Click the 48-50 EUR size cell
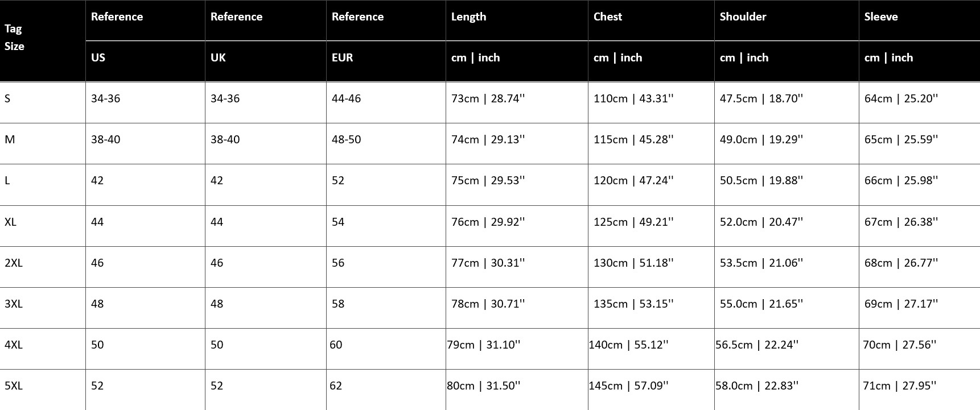 pyautogui.click(x=346, y=140)
